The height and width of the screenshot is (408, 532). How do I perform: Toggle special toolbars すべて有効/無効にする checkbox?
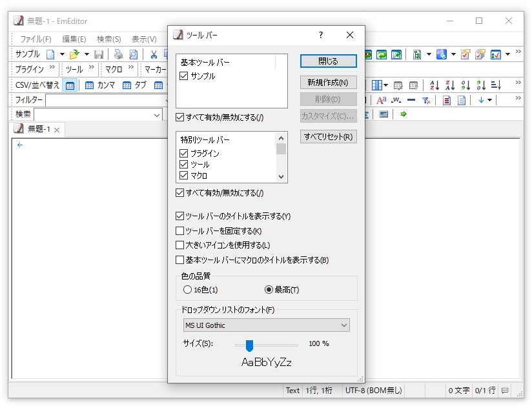coord(180,193)
